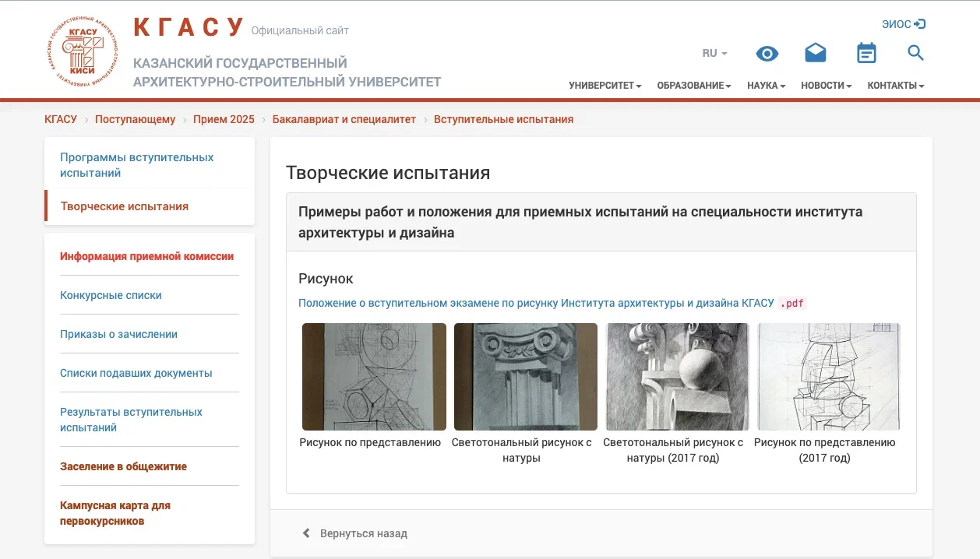
Task: Expand the ОБРАЗОВАНИЕ menu
Action: coord(694,86)
